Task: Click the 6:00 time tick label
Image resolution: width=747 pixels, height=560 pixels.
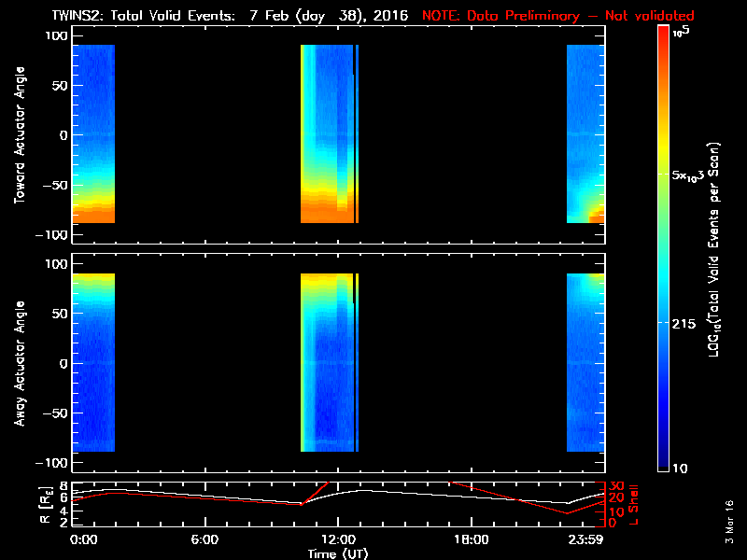Action: [x=204, y=540]
